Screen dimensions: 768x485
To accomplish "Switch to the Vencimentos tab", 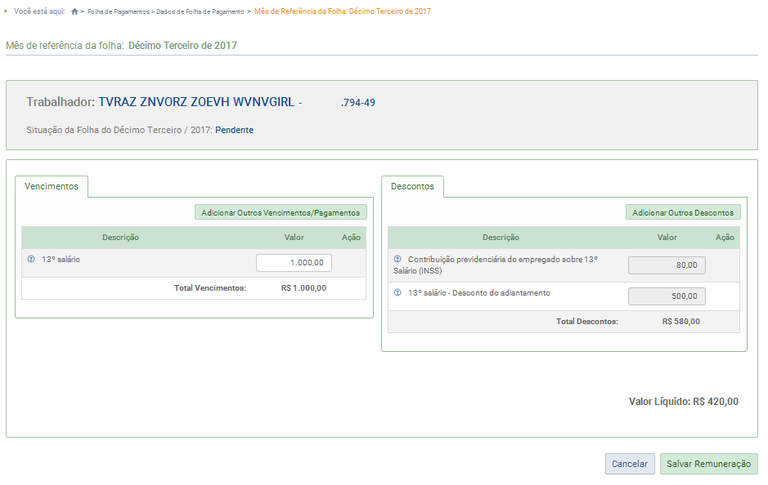I will (x=52, y=186).
